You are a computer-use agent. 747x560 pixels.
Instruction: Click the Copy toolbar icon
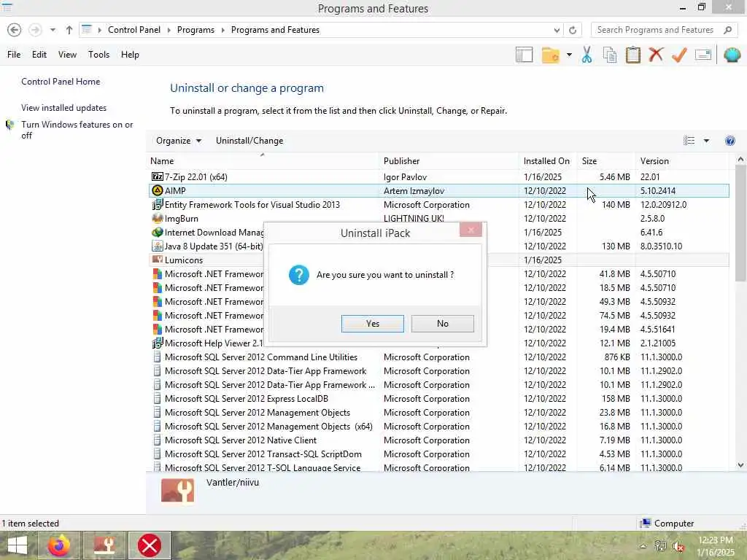pos(610,55)
